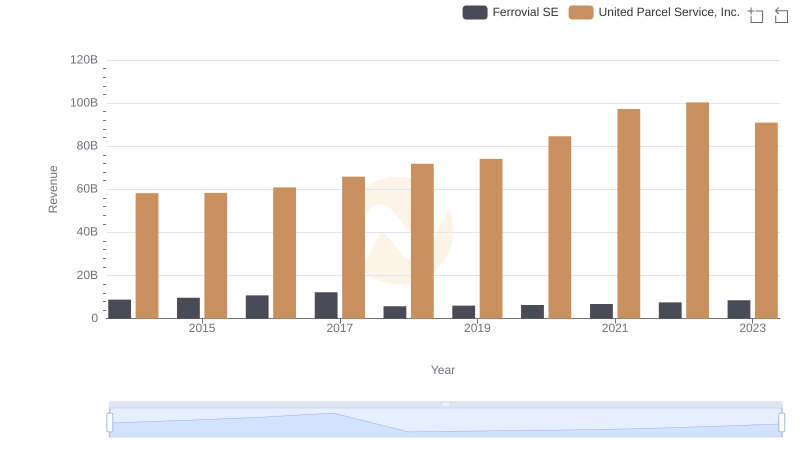Screen dimensions: 800x461
Task: Click the Ferrovial SE legend label
Action: click(x=526, y=12)
